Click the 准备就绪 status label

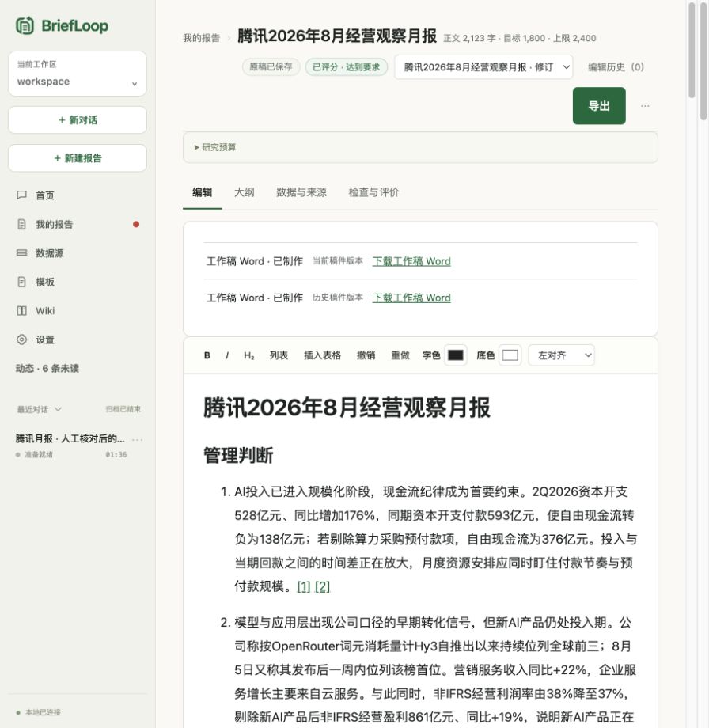tap(39, 454)
